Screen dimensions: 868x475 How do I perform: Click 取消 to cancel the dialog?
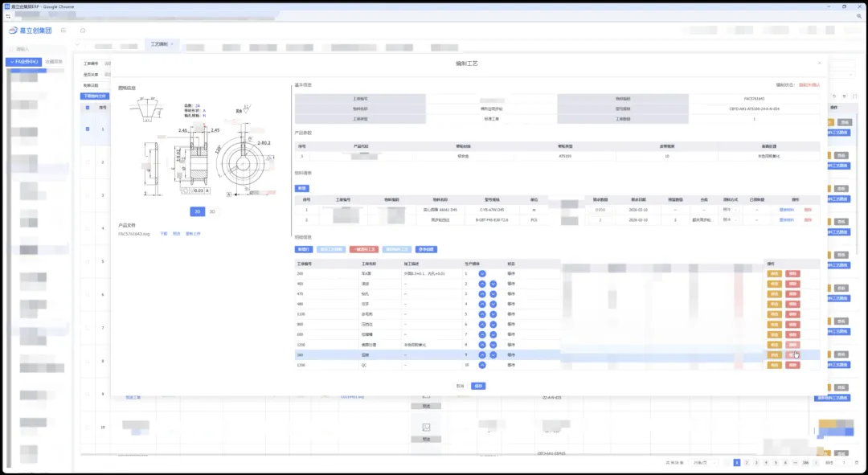(x=461, y=386)
